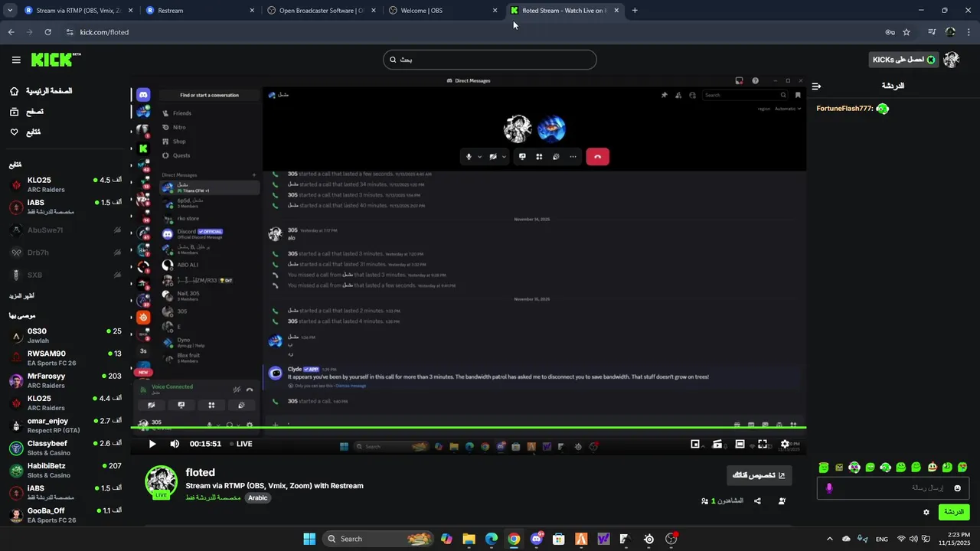Switch to the Welcome OBS tab
Viewport: 980px width, 551px height.
pyautogui.click(x=443, y=11)
